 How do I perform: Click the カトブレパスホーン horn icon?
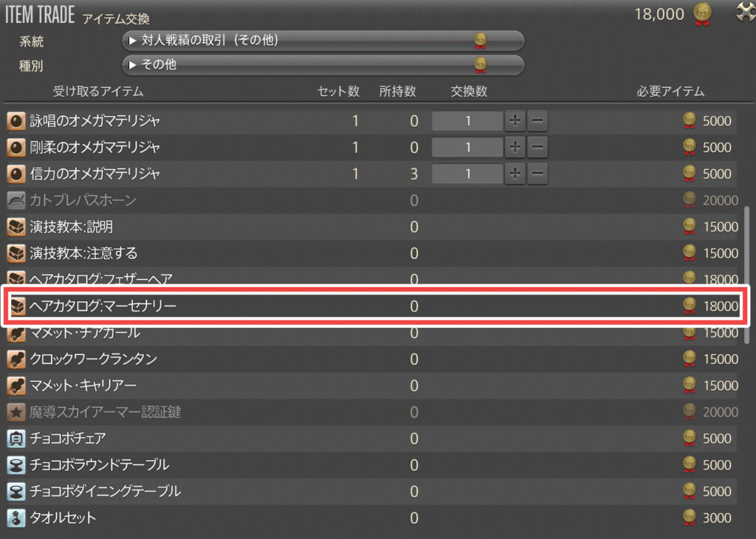coord(16,200)
